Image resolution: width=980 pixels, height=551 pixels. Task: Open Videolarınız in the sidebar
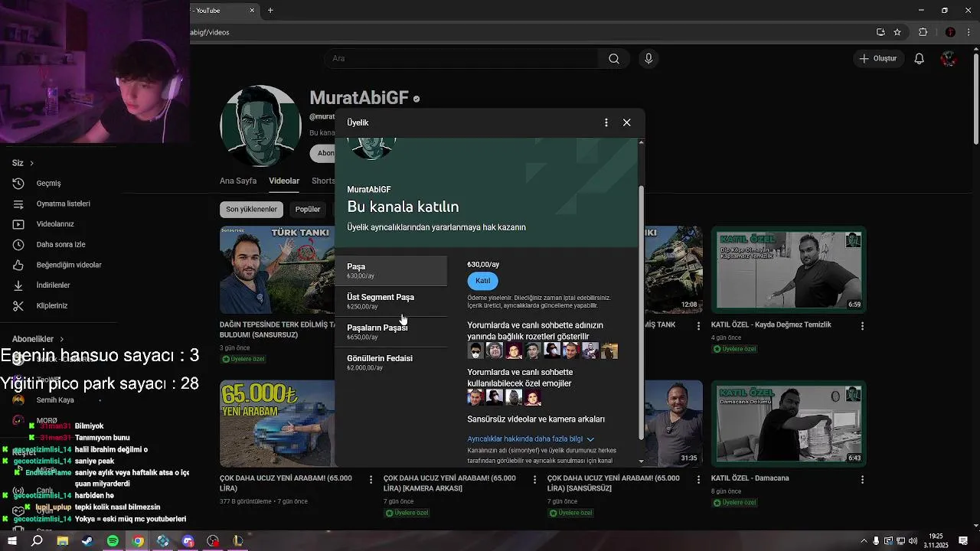click(55, 224)
